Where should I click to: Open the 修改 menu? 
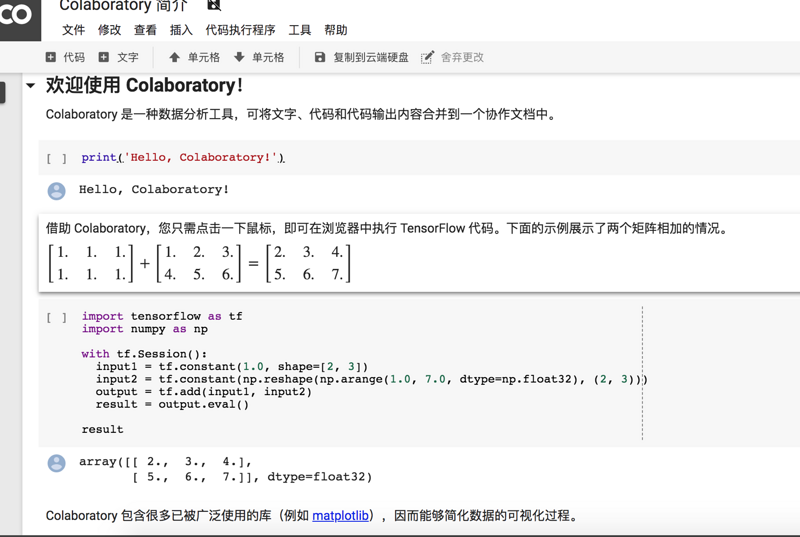point(110,30)
